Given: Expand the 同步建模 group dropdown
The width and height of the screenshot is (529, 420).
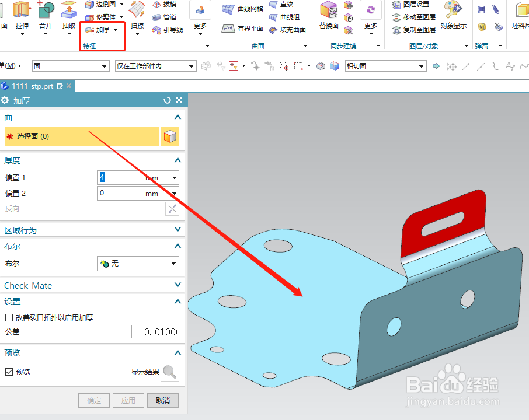Looking at the screenshot, I should tap(378, 46).
